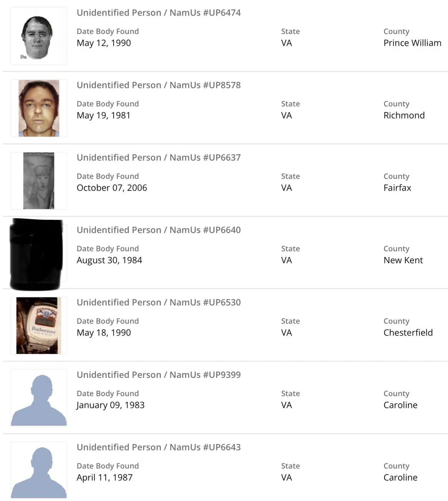Click the Richmond county value

(404, 115)
